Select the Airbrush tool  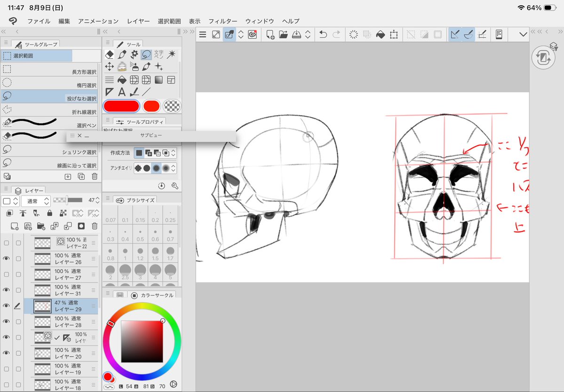134,66
